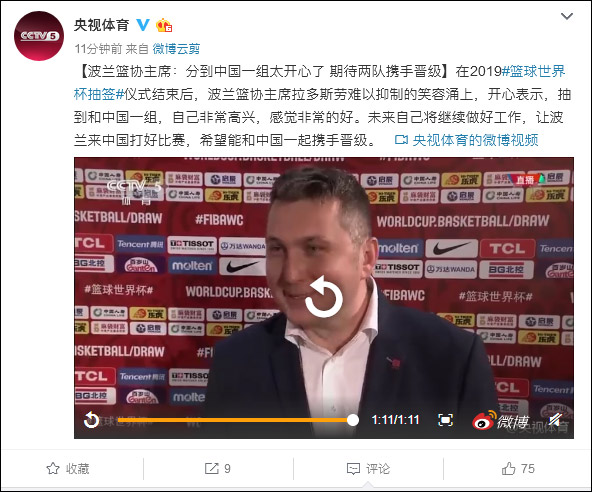Image resolution: width=592 pixels, height=492 pixels.
Task: Like the post with thumbs-up 75
Action: 518,469
